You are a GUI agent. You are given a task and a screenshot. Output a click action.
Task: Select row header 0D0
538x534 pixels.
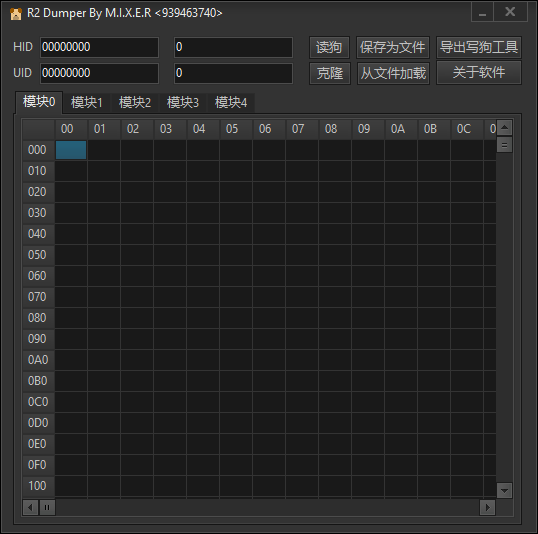(38, 423)
